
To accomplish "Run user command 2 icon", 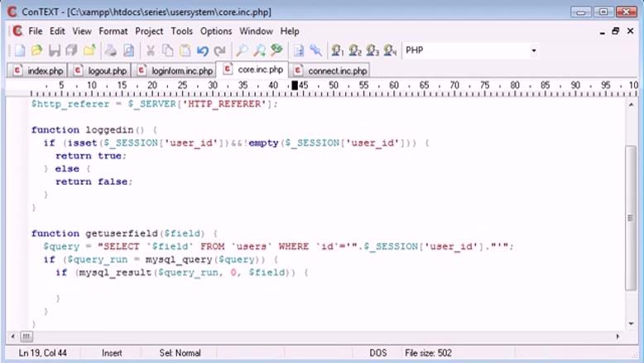I will (355, 51).
